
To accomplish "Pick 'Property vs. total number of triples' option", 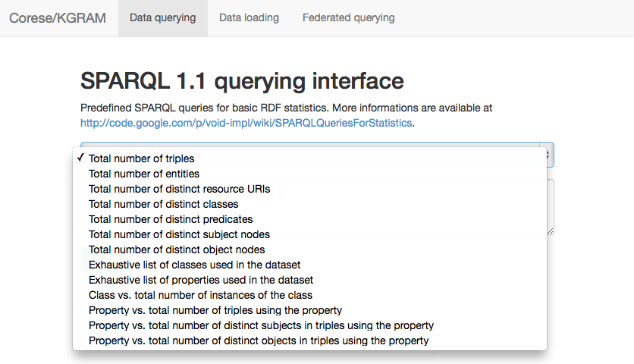I will 309,310.
